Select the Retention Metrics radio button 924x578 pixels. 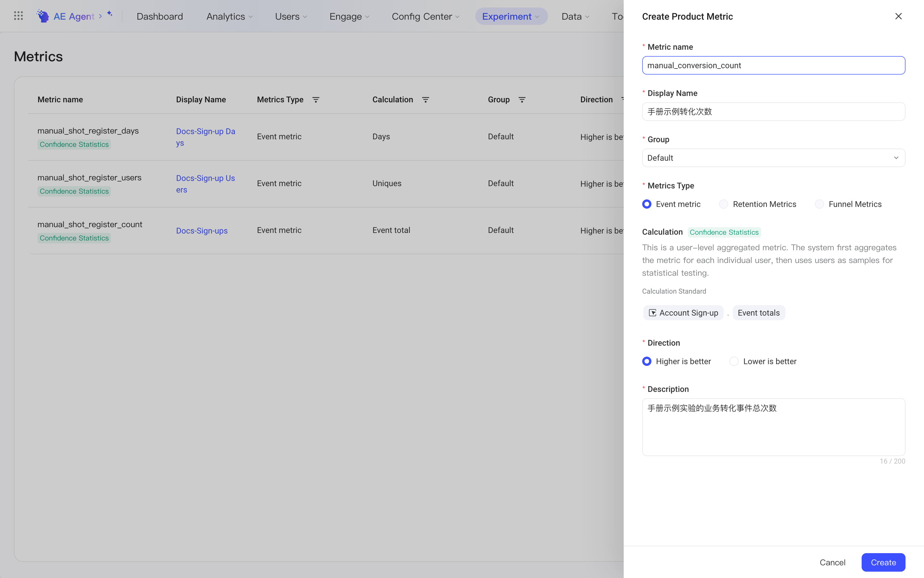[x=724, y=204]
